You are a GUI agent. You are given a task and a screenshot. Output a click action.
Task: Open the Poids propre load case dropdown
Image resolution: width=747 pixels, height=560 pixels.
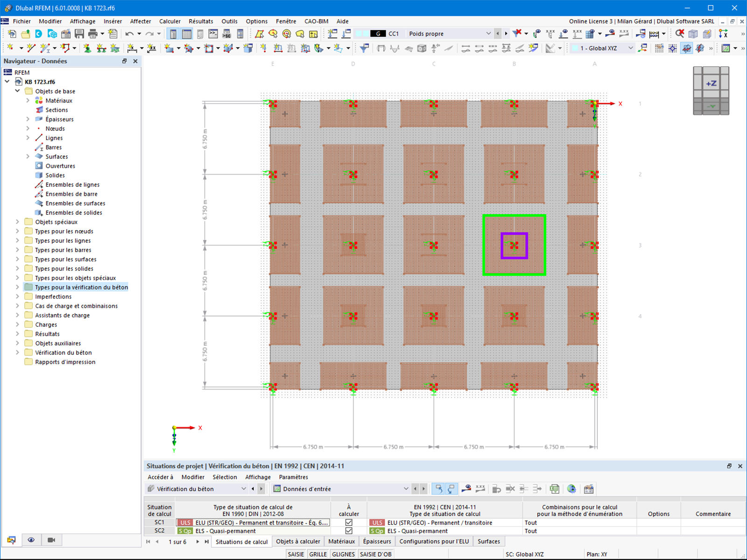pos(488,34)
